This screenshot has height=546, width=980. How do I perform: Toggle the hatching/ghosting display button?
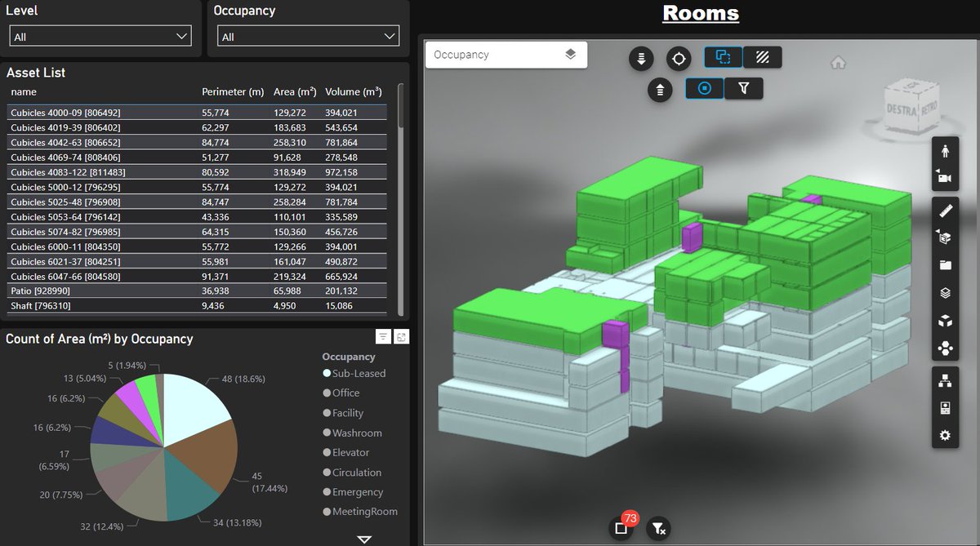click(x=762, y=57)
